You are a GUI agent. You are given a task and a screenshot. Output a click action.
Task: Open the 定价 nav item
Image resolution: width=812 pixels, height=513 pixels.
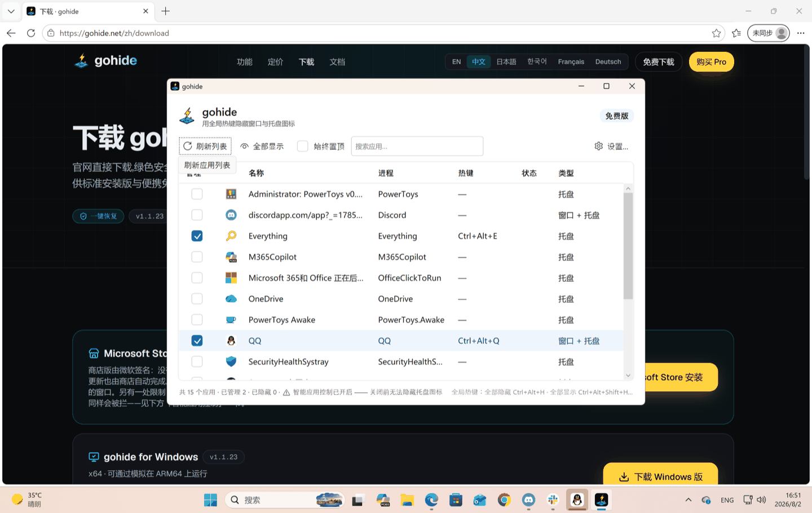276,62
